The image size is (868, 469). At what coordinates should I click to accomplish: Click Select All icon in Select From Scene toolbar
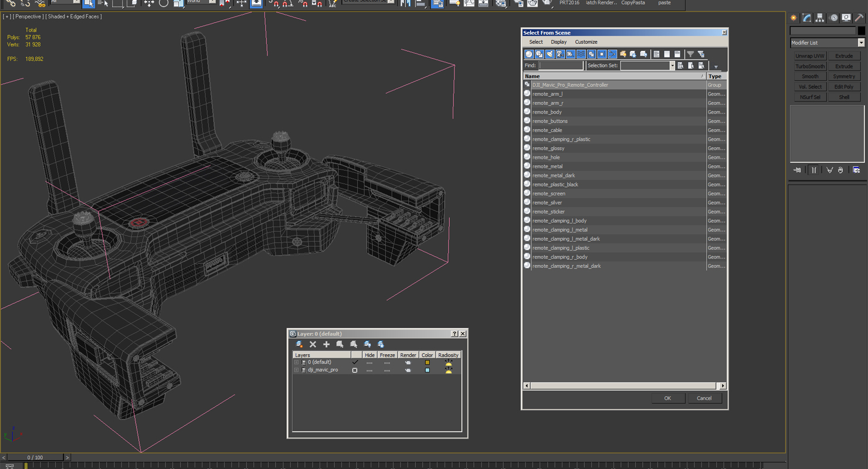click(x=657, y=54)
